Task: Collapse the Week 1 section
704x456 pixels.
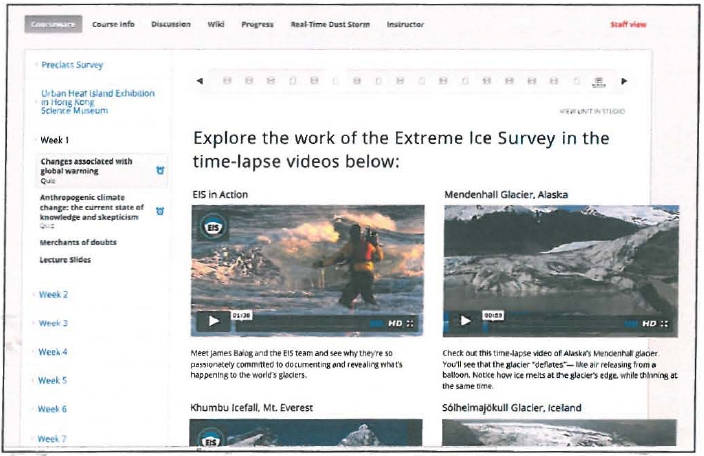Action: click(x=55, y=140)
